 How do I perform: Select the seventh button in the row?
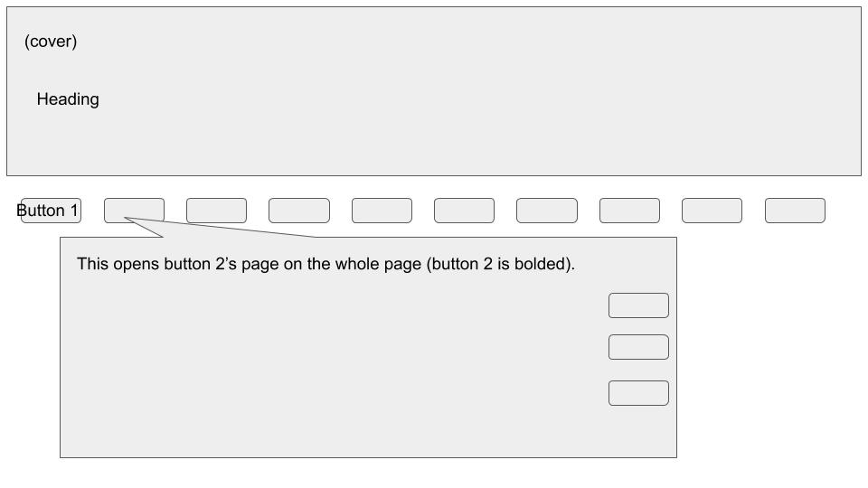[x=547, y=211]
